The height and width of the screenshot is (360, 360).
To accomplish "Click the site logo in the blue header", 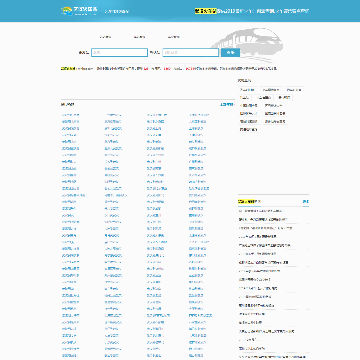I will 79,11.
